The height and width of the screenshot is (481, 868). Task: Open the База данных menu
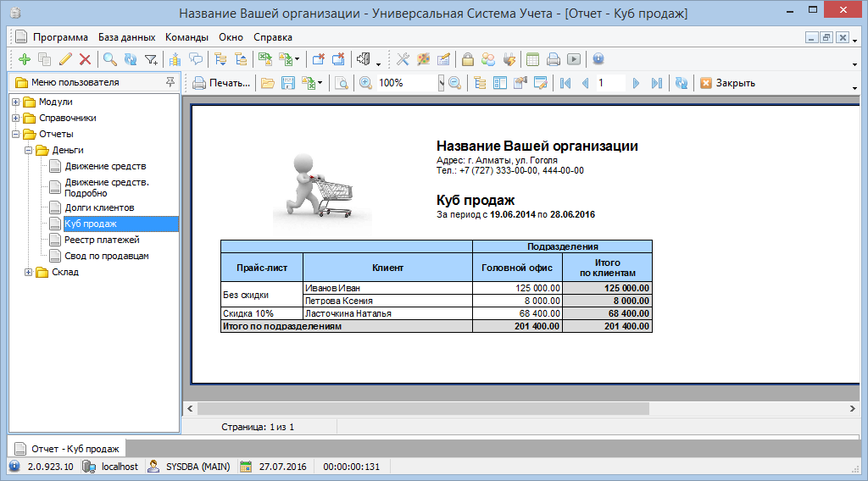[x=126, y=37]
